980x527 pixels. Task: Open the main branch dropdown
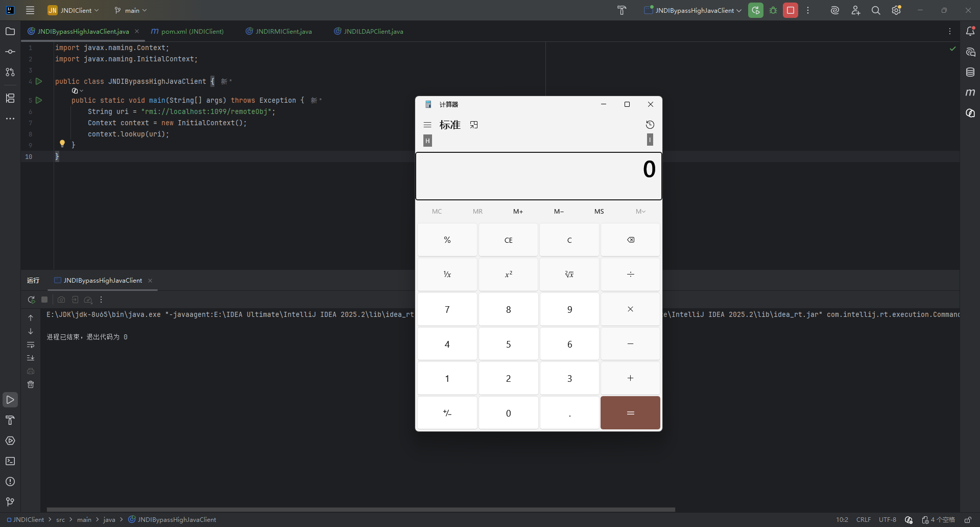point(131,10)
